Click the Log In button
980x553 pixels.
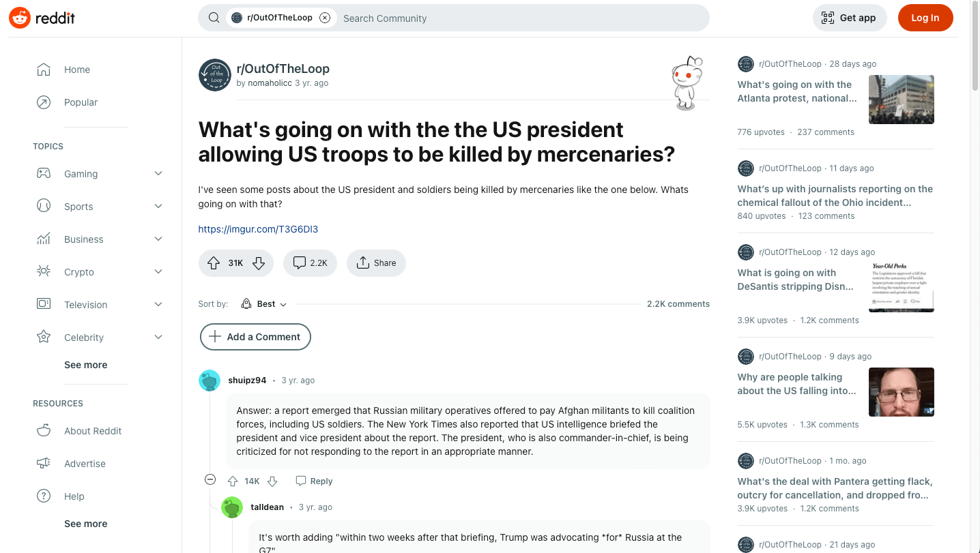coord(925,18)
